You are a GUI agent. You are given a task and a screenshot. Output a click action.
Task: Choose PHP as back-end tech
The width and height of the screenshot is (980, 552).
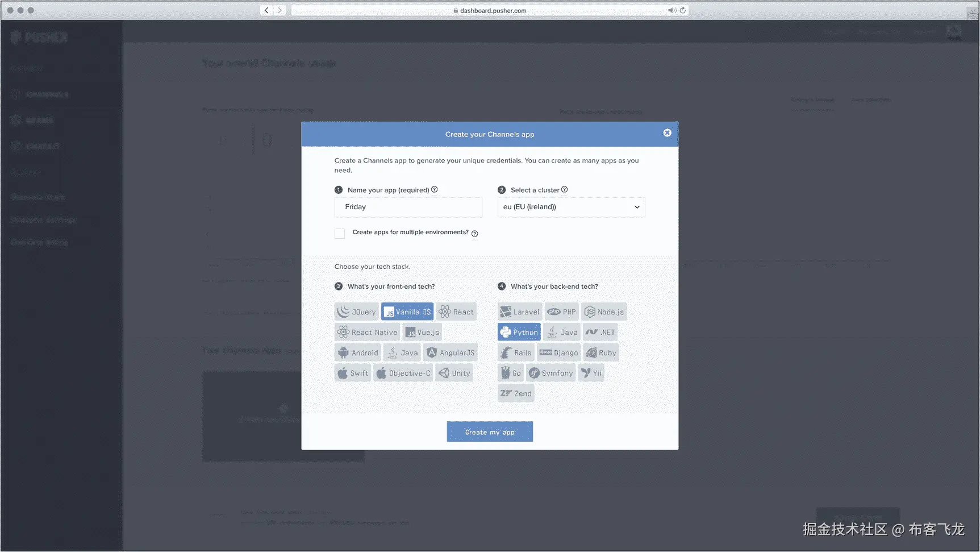(x=561, y=312)
